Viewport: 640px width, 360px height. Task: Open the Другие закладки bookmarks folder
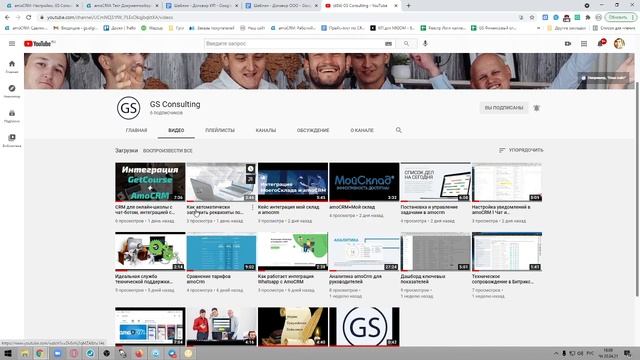(567, 28)
